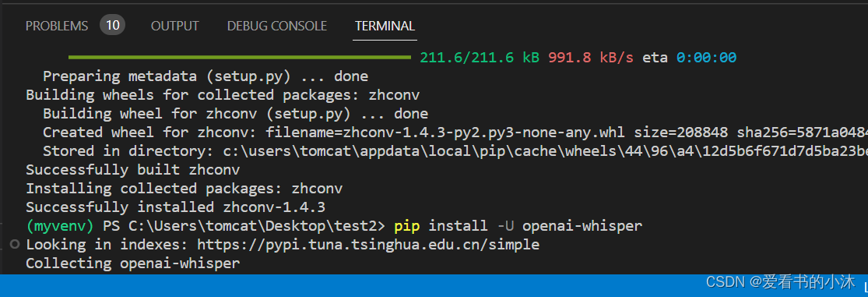Click the Successfully installed zhconv-1.4.3 line
Screen dimensions: 868x297
point(175,207)
